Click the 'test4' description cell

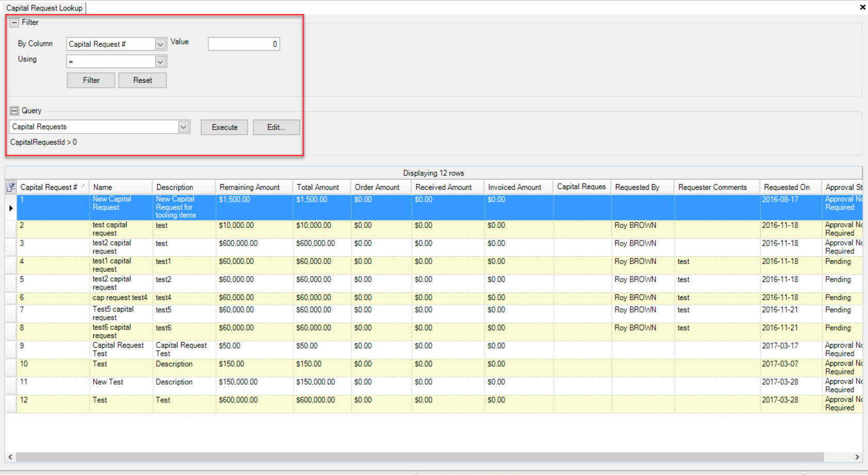point(184,298)
